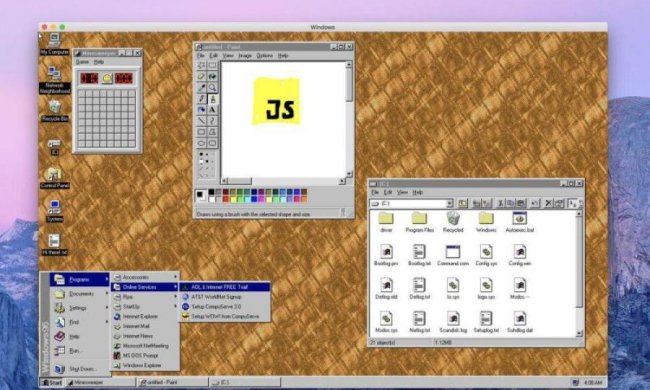The height and width of the screenshot is (390, 650).
Task: Switch to untitled - Paint taskbar button
Action: pos(172,383)
